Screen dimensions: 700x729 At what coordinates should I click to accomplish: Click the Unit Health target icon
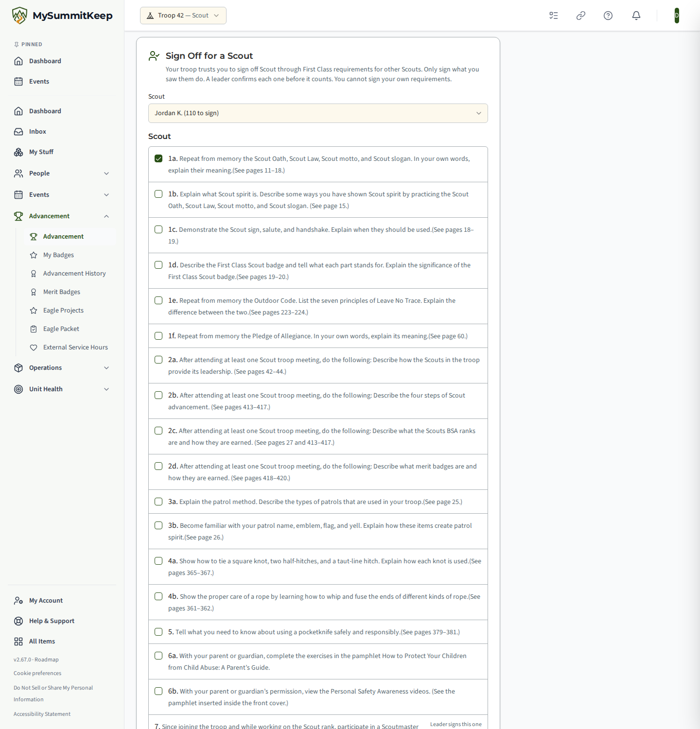tap(18, 389)
